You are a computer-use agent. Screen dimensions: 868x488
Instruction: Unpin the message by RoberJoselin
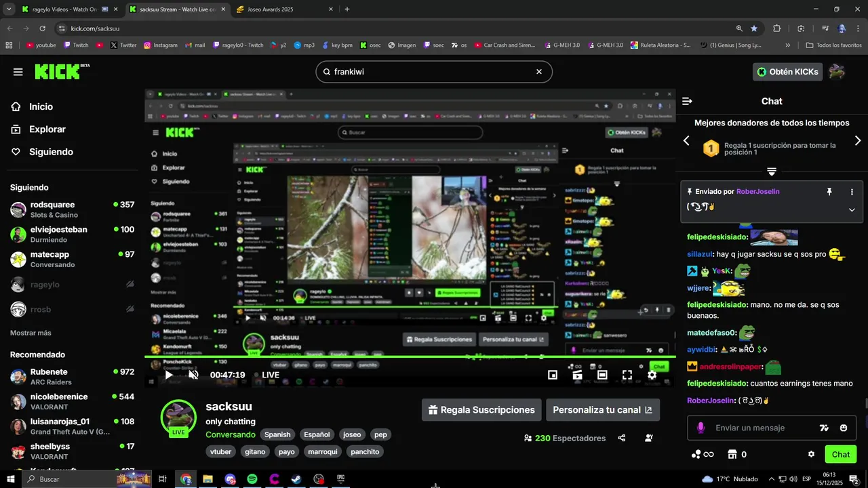(829, 192)
